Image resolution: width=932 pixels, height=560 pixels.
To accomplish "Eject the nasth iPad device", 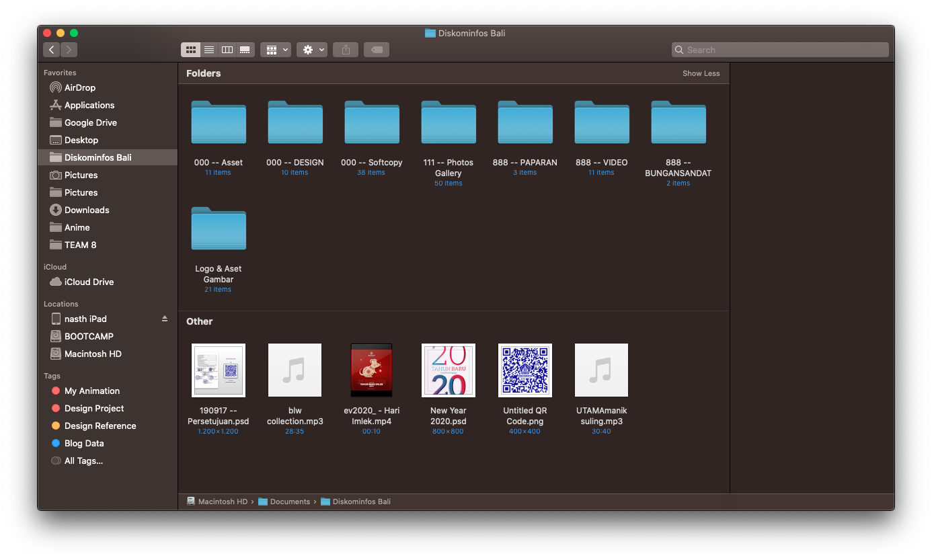I will (x=165, y=319).
